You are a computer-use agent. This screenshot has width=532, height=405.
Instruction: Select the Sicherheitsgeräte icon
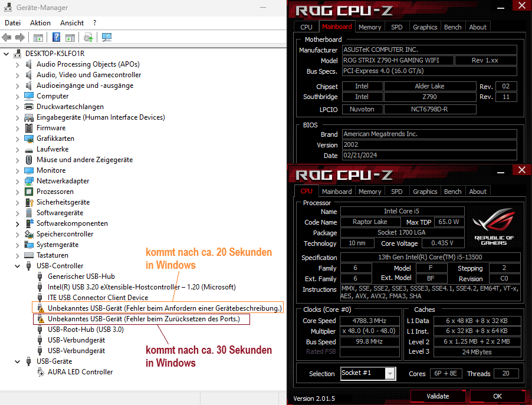coord(29,202)
